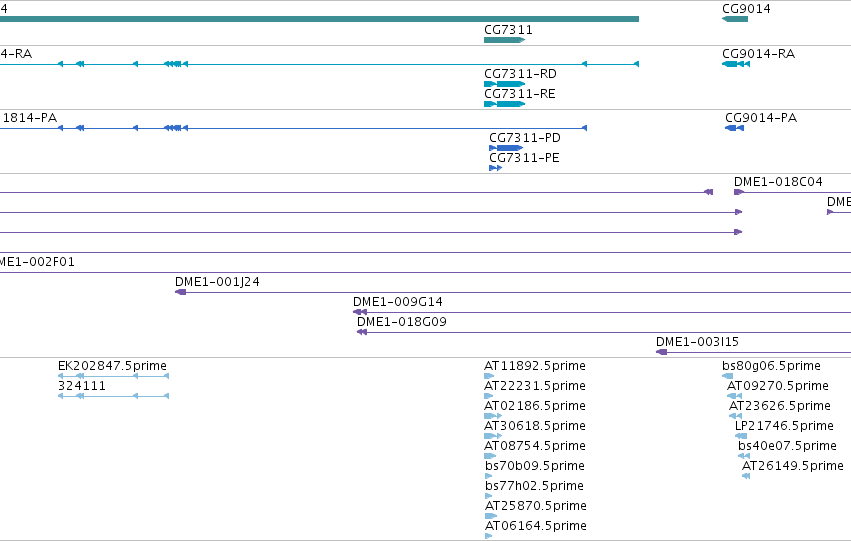Select the CG9014-PA coding glyph

pos(734,128)
